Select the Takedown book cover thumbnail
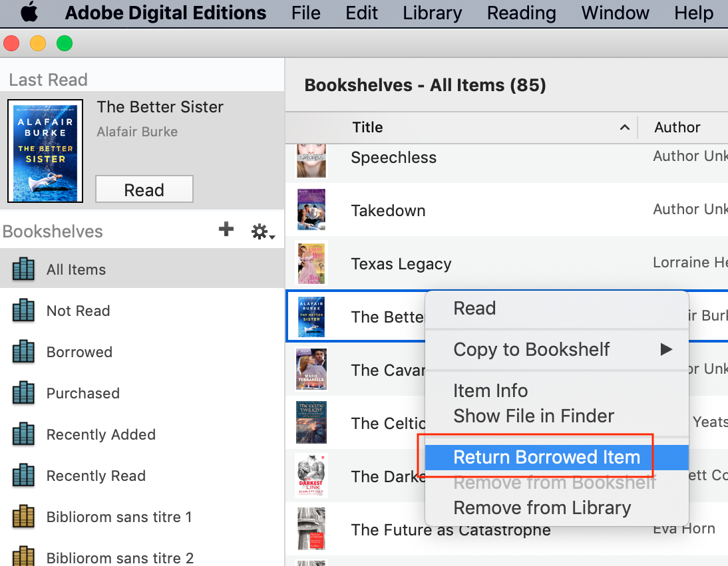Viewport: 728px width, 566px height. [311, 210]
